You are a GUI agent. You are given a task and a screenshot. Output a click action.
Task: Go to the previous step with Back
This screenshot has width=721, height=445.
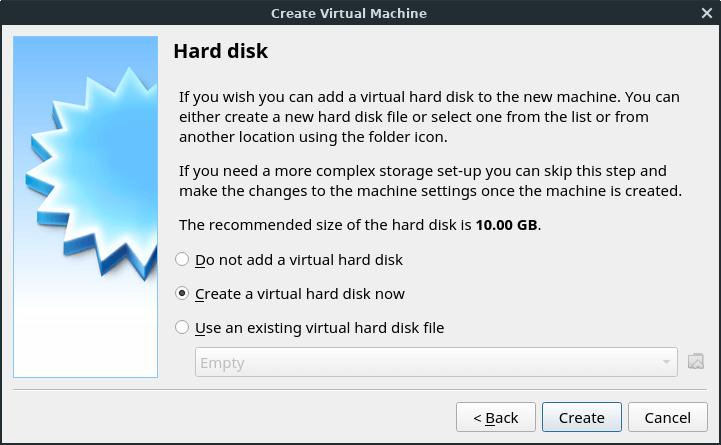(496, 417)
